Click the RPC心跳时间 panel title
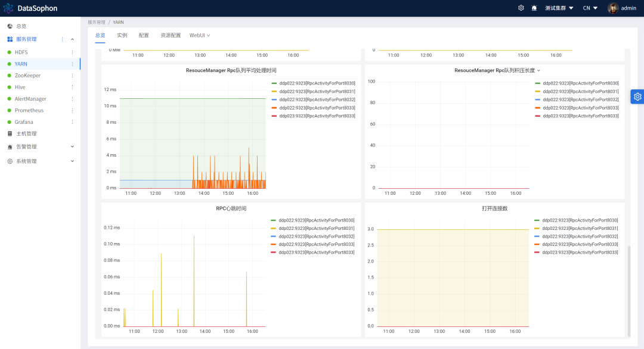644x349 pixels. pyautogui.click(x=231, y=208)
